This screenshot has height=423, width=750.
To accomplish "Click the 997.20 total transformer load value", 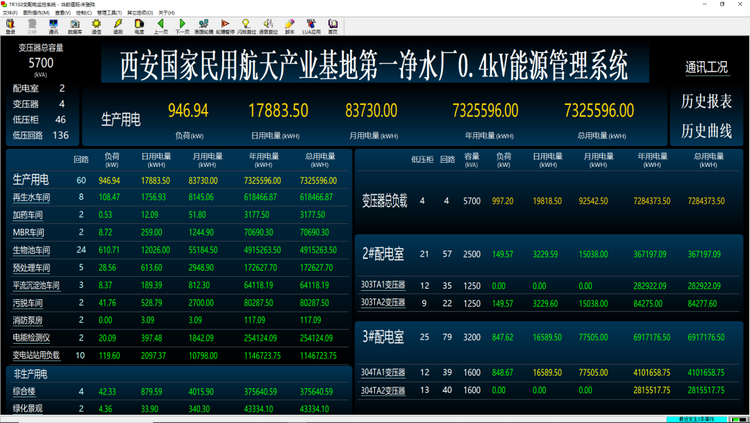I will (503, 201).
